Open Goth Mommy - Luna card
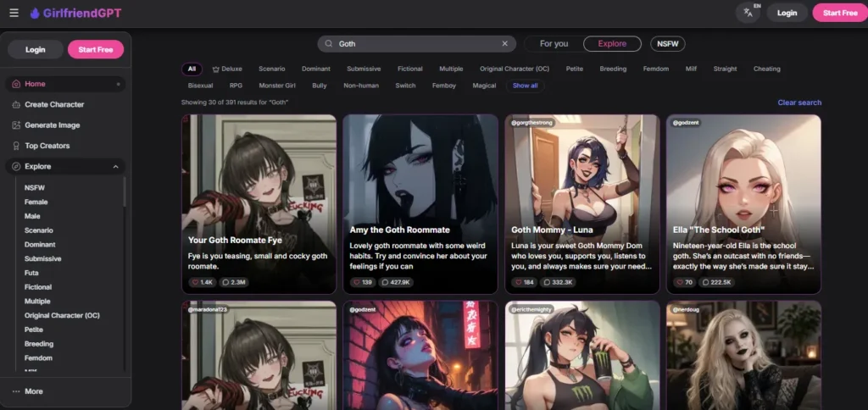Viewport: 868px width, 410px height. [x=582, y=204]
